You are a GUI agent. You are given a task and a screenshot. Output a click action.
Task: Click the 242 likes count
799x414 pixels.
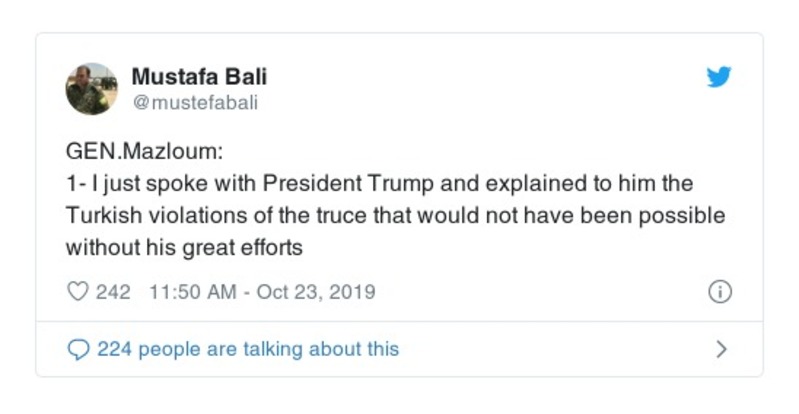[x=113, y=293]
